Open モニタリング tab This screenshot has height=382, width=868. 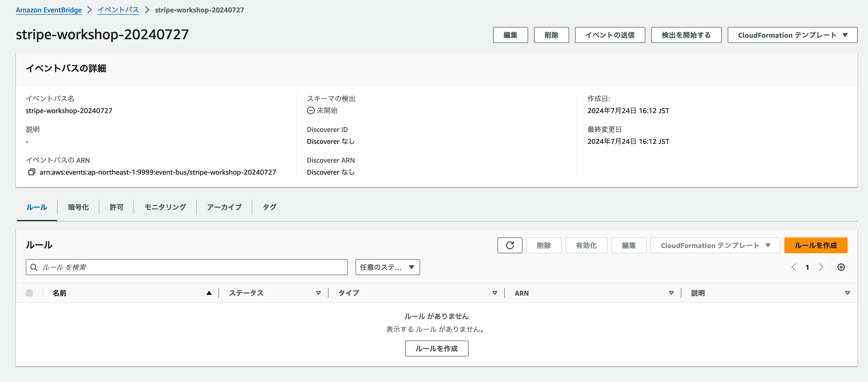click(165, 207)
